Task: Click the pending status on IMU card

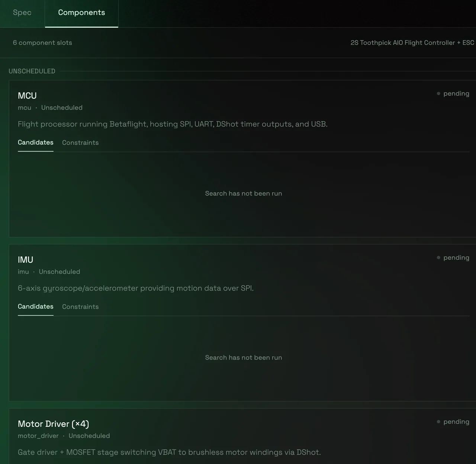Action: [x=453, y=257]
